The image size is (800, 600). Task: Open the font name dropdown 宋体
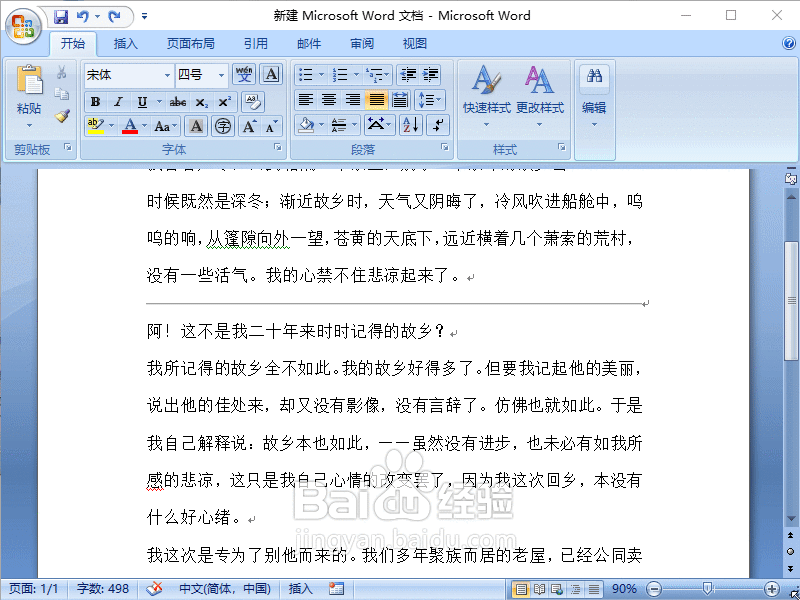(167, 75)
